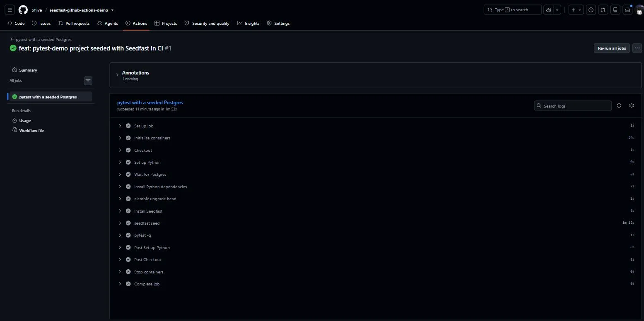This screenshot has width=644, height=321.
Task: Click the 20s duration of Initialize containers
Action: pyautogui.click(x=631, y=138)
